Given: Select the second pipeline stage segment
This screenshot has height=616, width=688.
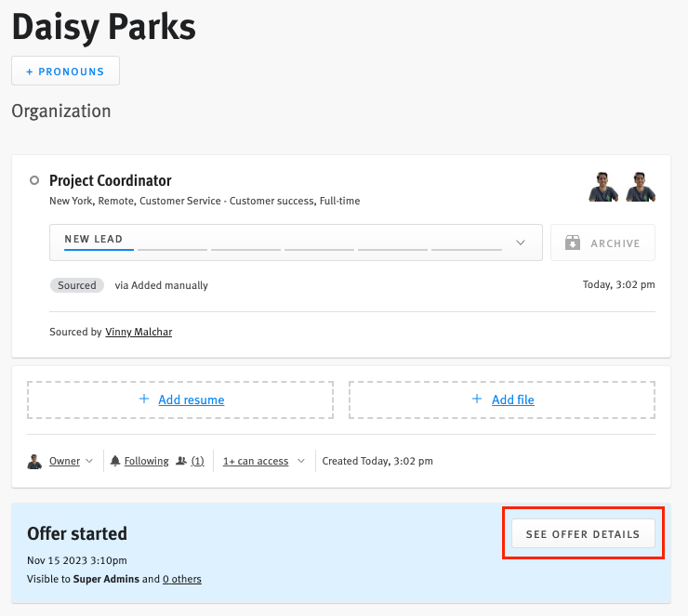Looking at the screenshot, I should (172, 248).
